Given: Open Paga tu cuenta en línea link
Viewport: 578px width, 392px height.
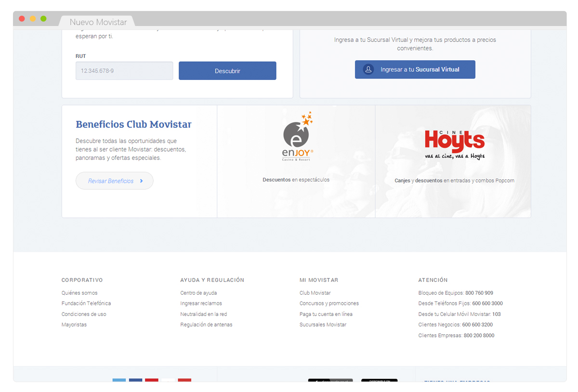Looking at the screenshot, I should [x=326, y=314].
